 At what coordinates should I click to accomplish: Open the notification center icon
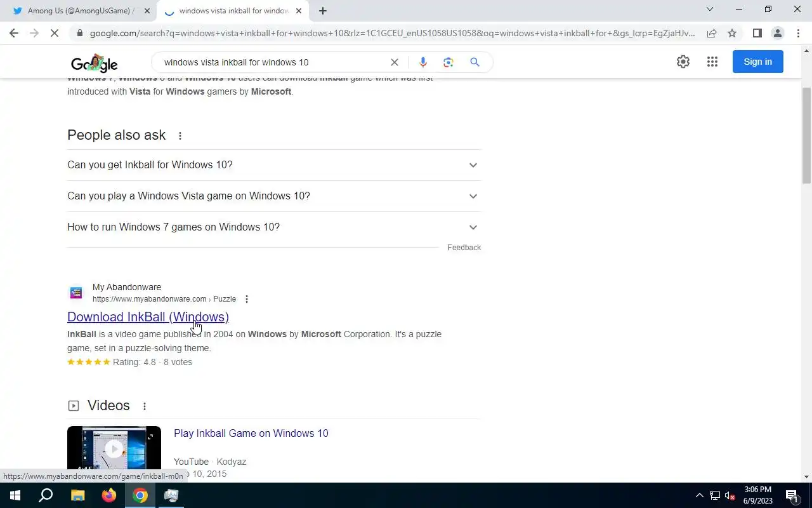(792, 496)
